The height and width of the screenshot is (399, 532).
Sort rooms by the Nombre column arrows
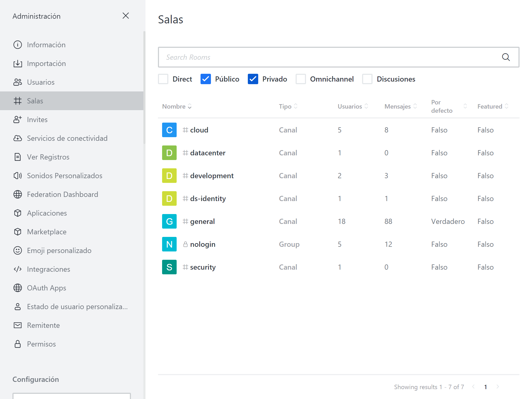coord(190,106)
